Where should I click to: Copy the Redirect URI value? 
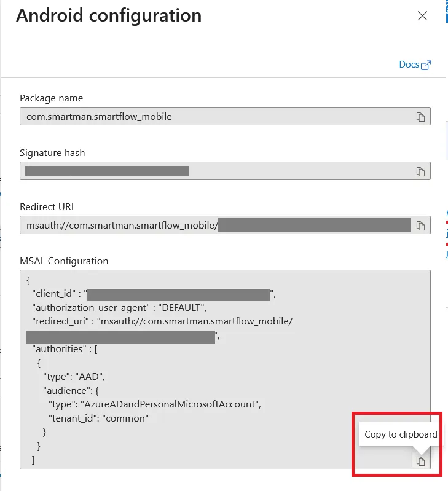click(420, 226)
